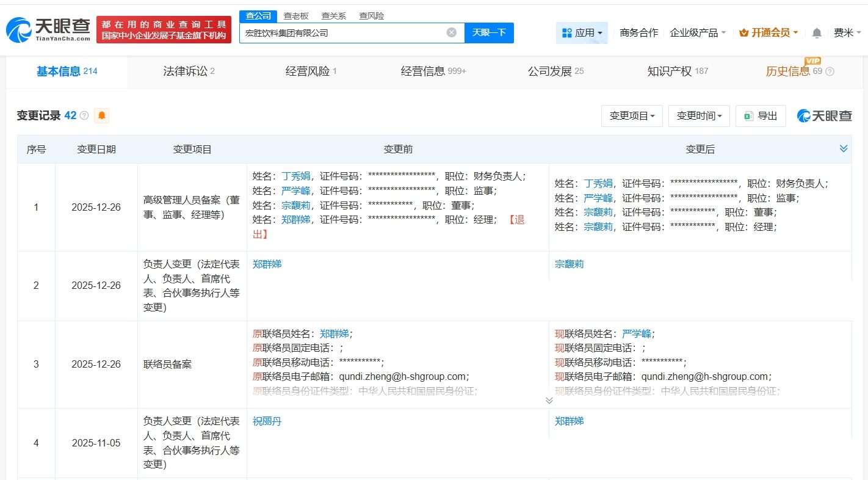Viewport: 868px width, 480px height.
Task: Switch to the 查老板 search tab
Action: 296,15
